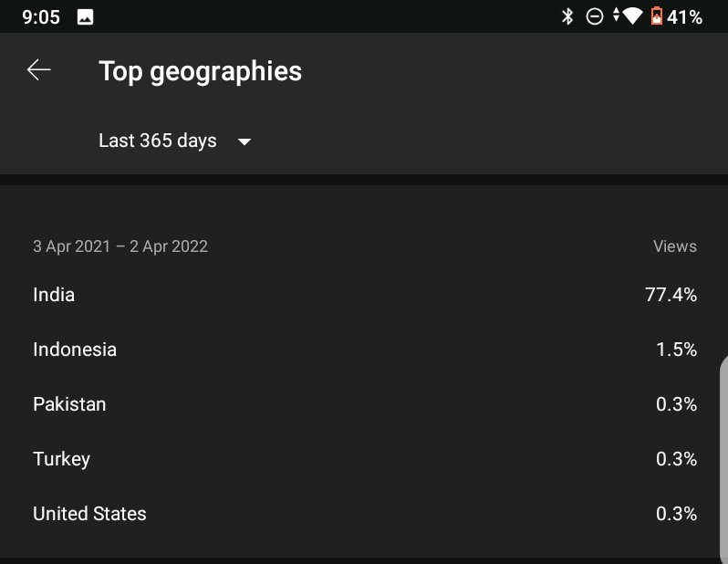Open the Last 365 days dropdown

(x=174, y=141)
